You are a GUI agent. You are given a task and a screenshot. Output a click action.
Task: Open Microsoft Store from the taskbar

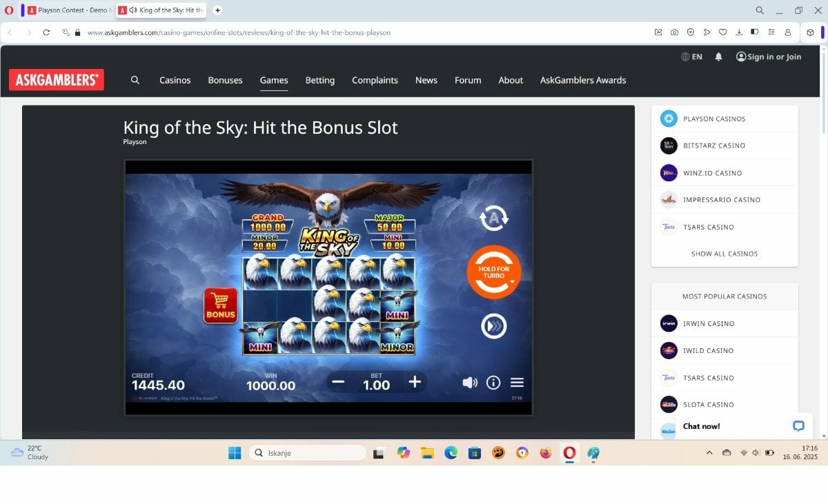(474, 453)
